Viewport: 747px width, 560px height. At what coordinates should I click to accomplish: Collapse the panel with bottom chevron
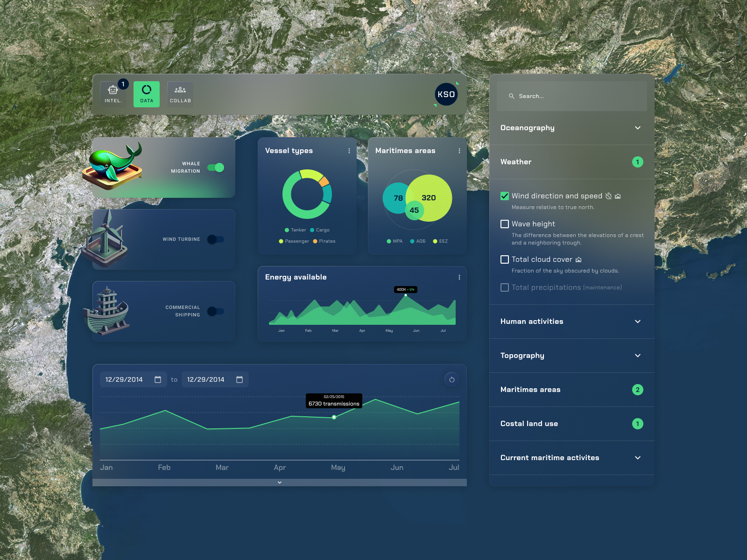[x=280, y=483]
